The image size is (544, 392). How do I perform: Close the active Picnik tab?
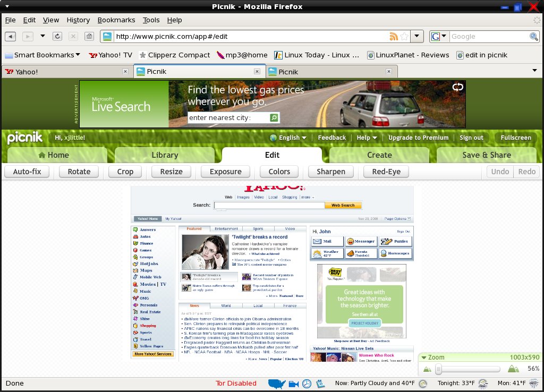(x=257, y=71)
